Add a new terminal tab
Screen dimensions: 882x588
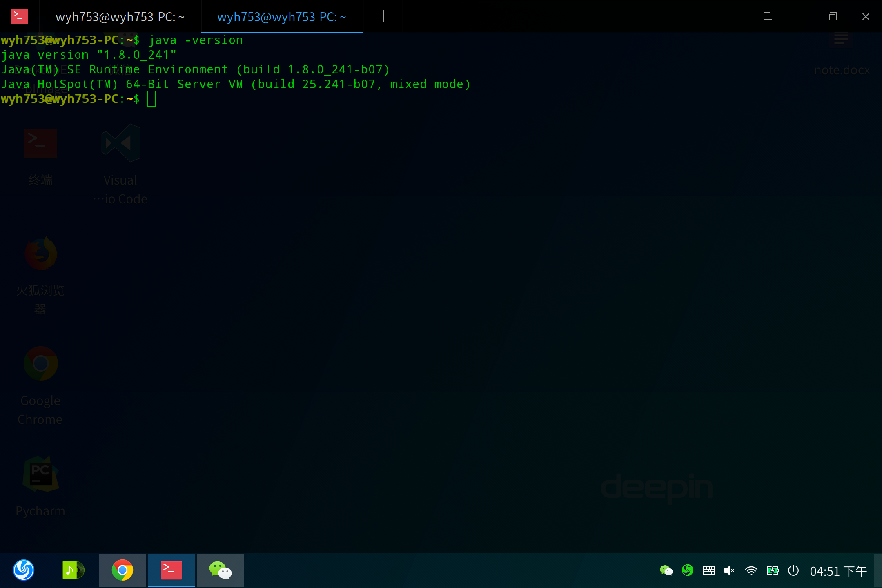coord(383,16)
